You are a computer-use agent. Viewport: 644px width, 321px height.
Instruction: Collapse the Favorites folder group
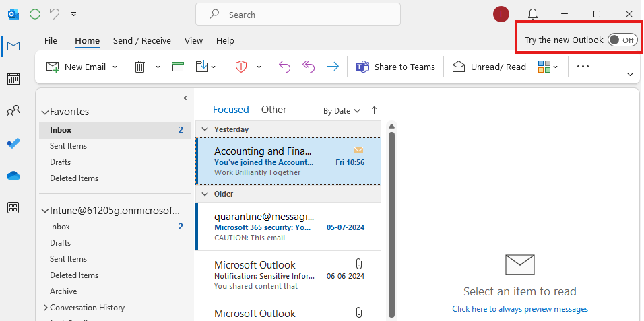(x=45, y=112)
